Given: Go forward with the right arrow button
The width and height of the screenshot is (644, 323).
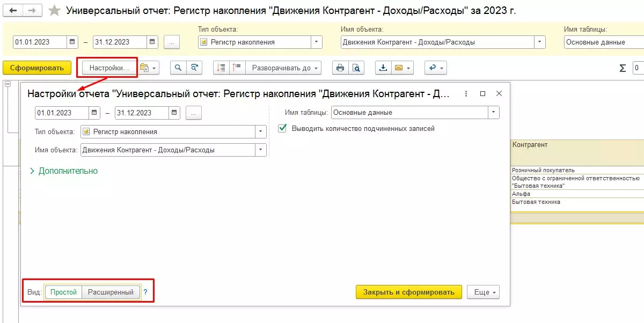Looking at the screenshot, I should 32,11.
